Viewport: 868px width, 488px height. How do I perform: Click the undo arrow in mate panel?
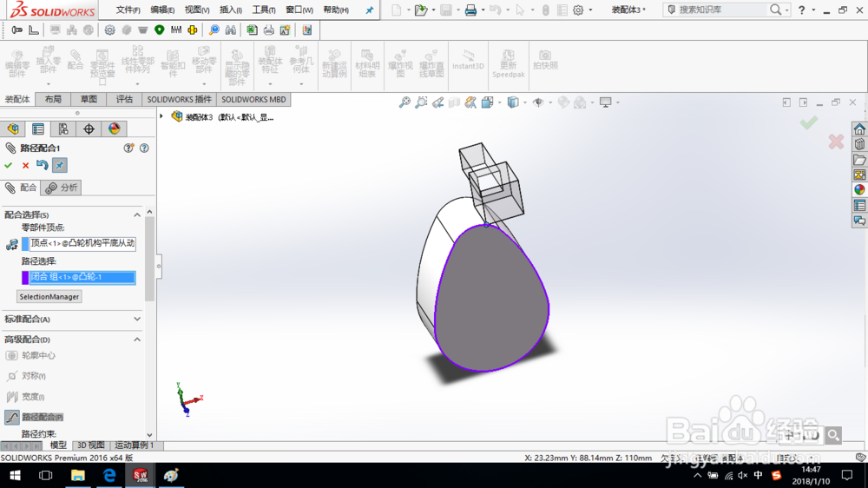click(42, 164)
